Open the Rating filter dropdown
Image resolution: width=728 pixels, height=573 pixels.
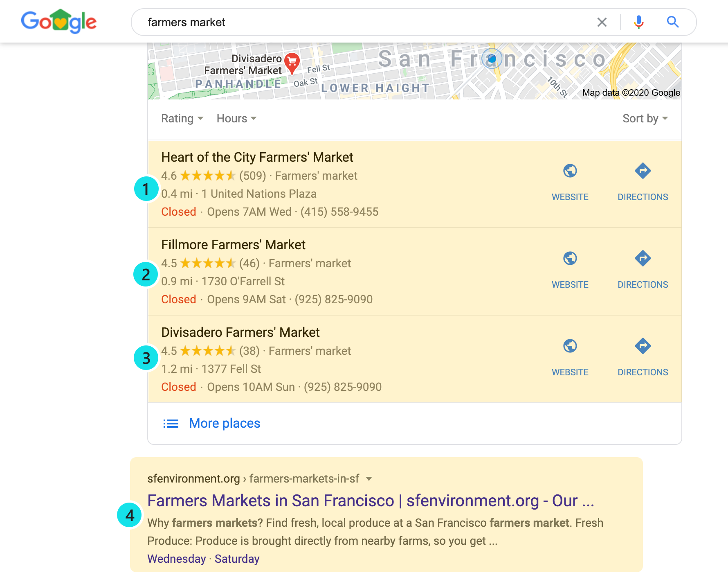182,119
